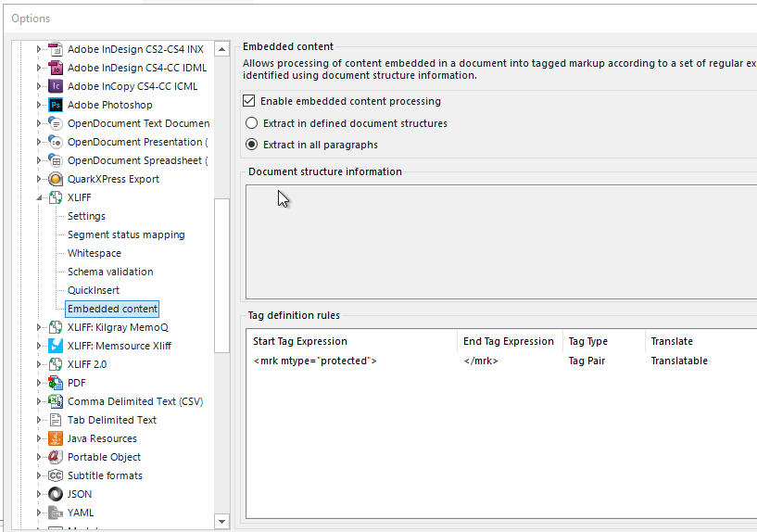This screenshot has width=757, height=532.
Task: Click the XLIFF file type icon
Action: point(56,197)
